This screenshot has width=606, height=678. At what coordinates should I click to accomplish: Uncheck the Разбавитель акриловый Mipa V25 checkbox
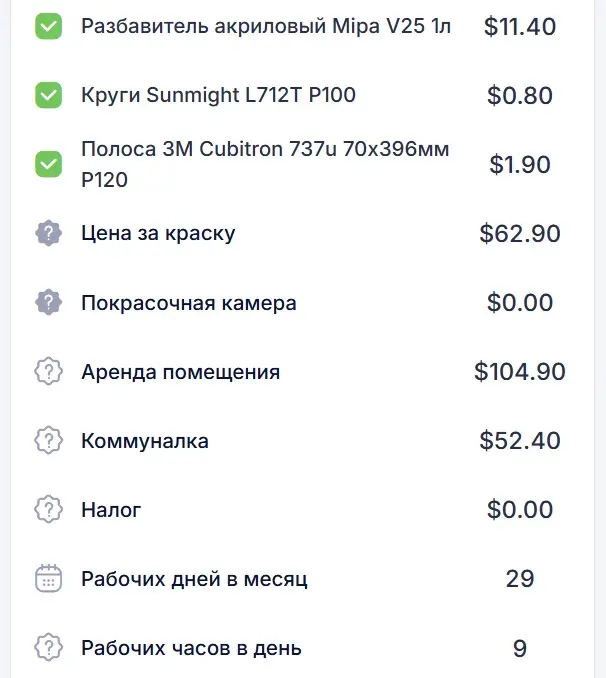pyautogui.click(x=49, y=27)
